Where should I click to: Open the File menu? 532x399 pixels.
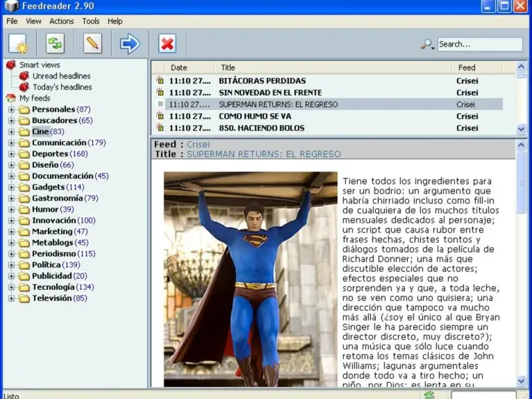pyautogui.click(x=12, y=21)
